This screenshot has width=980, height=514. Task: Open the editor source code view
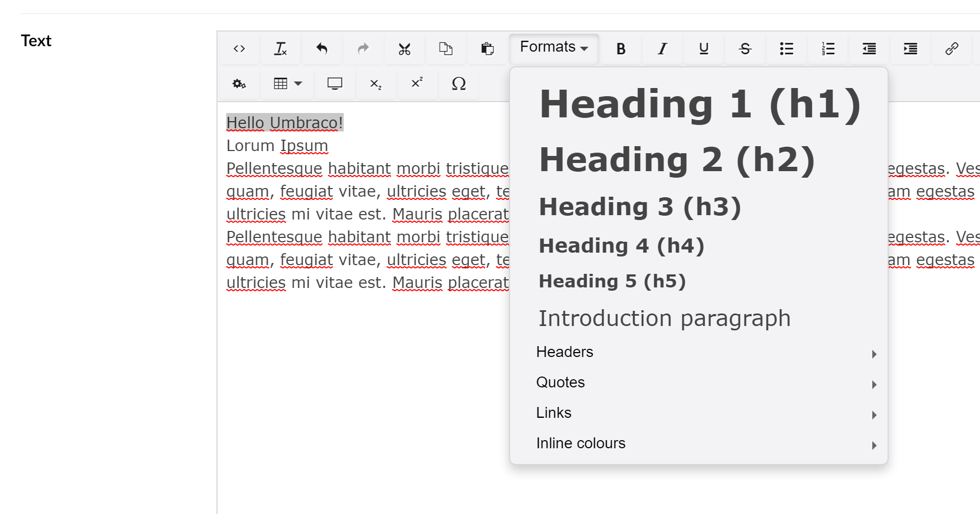239,49
